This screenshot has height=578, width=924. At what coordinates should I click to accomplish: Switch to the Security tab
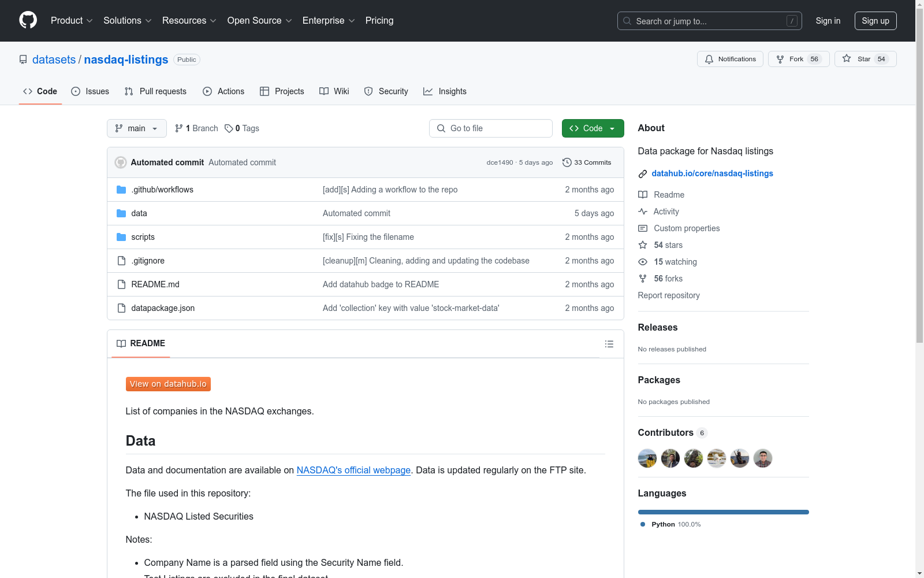pyautogui.click(x=386, y=91)
